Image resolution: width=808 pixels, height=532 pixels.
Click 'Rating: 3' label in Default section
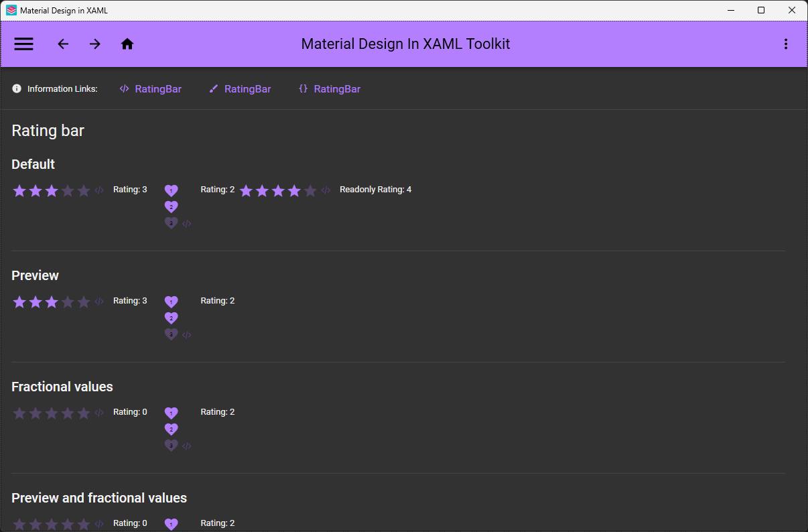130,190
